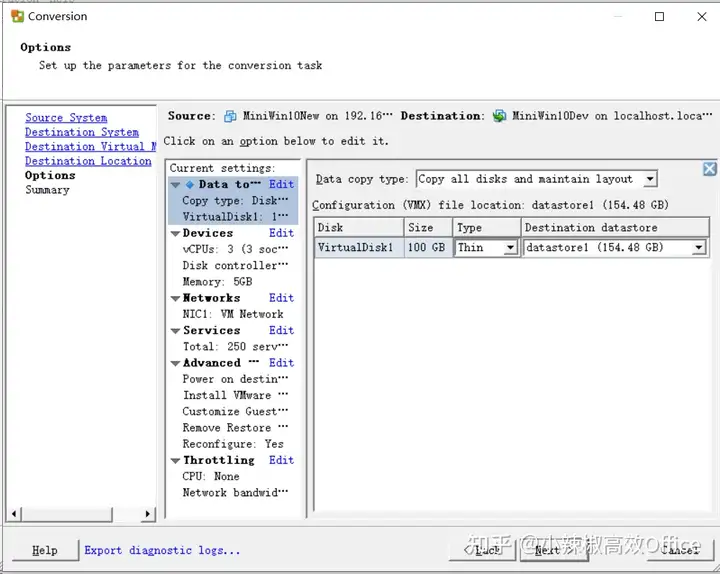The image size is (720, 574).
Task: Click the Back button
Action: tap(483, 550)
